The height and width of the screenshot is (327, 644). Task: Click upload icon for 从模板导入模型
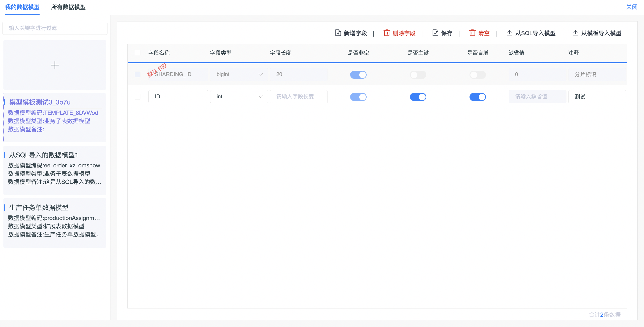pyautogui.click(x=575, y=33)
